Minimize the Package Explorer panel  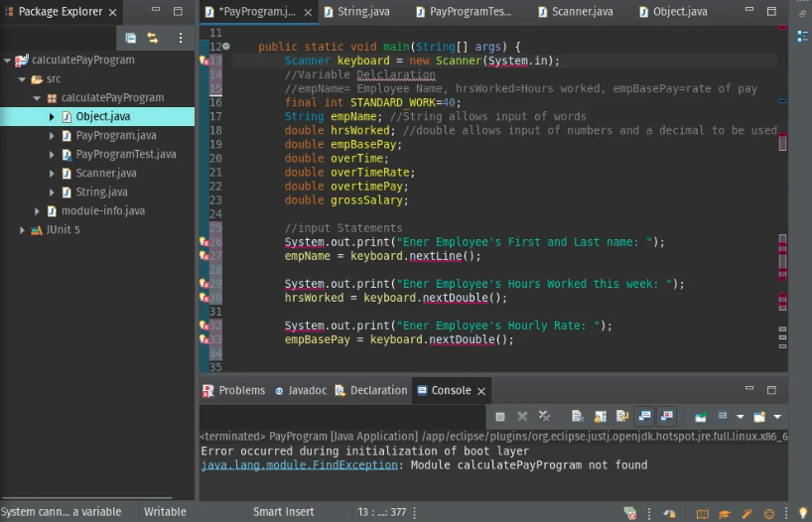[x=156, y=10]
